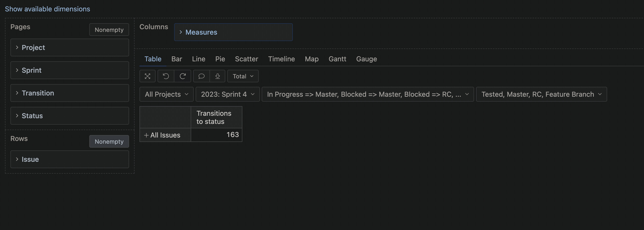Switch to the Timeline tab
Screen dimensions: 644x230
click(x=281, y=59)
